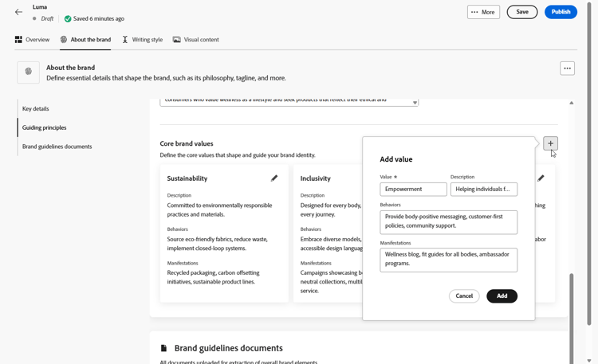Open the About the brand ellipsis menu

pyautogui.click(x=567, y=68)
